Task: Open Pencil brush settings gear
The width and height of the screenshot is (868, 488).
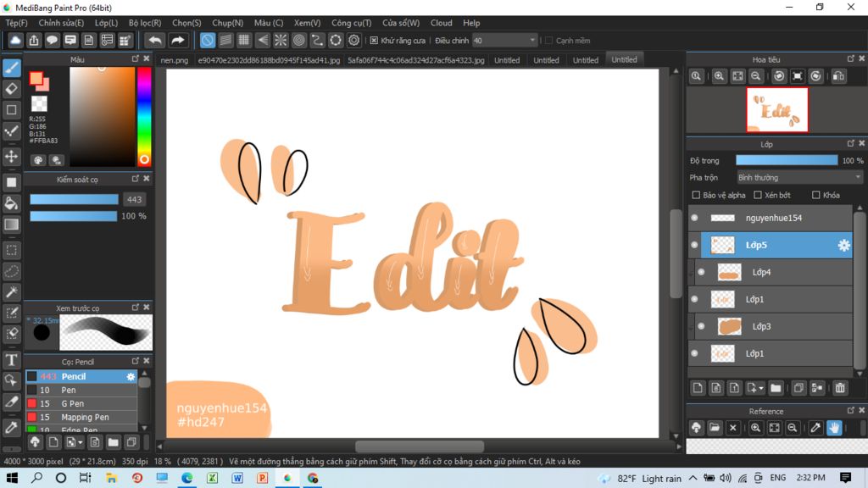Action: pyautogui.click(x=131, y=376)
